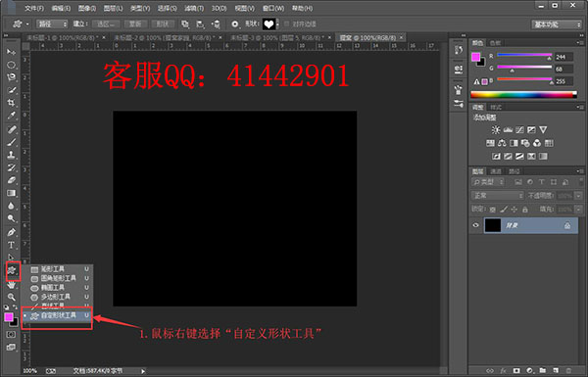588x377 pixels.
Task: Select the Type tool
Action: 11,245
